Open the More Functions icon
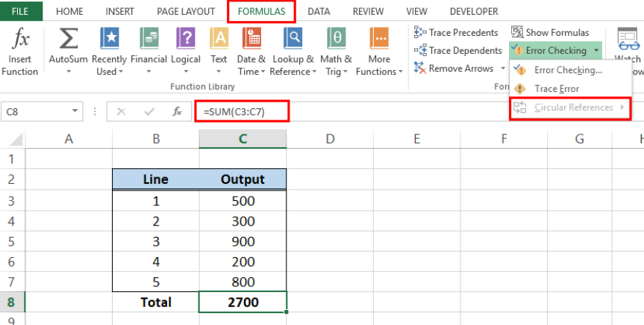644x325 pixels. [x=379, y=39]
